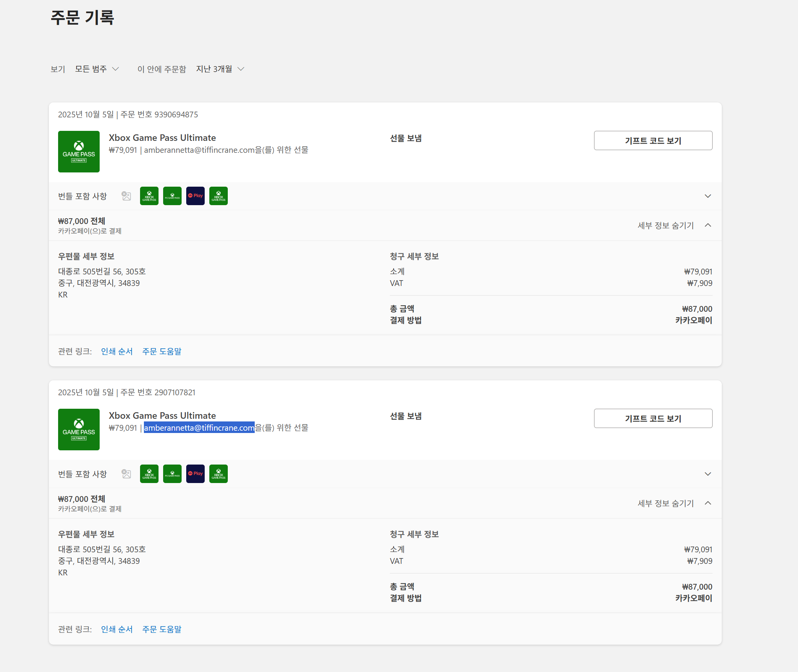Click Xbox Game Pass Ultimate title in order 2907107821
The height and width of the screenshot is (672, 798).
pos(162,416)
